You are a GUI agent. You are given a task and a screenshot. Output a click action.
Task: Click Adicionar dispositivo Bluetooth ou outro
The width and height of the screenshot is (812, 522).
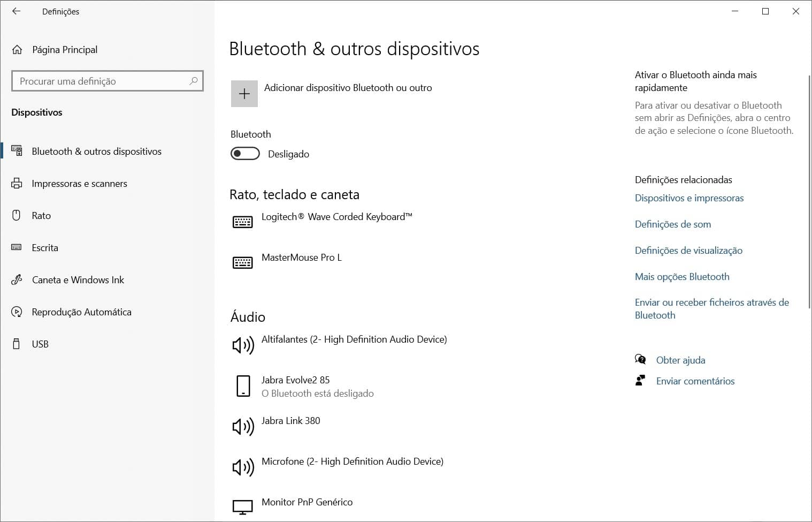tap(348, 88)
